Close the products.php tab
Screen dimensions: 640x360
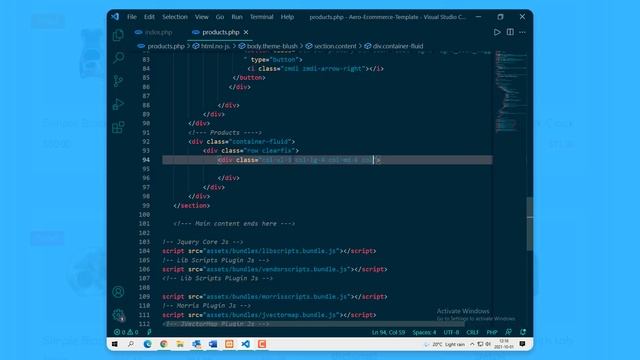point(246,32)
